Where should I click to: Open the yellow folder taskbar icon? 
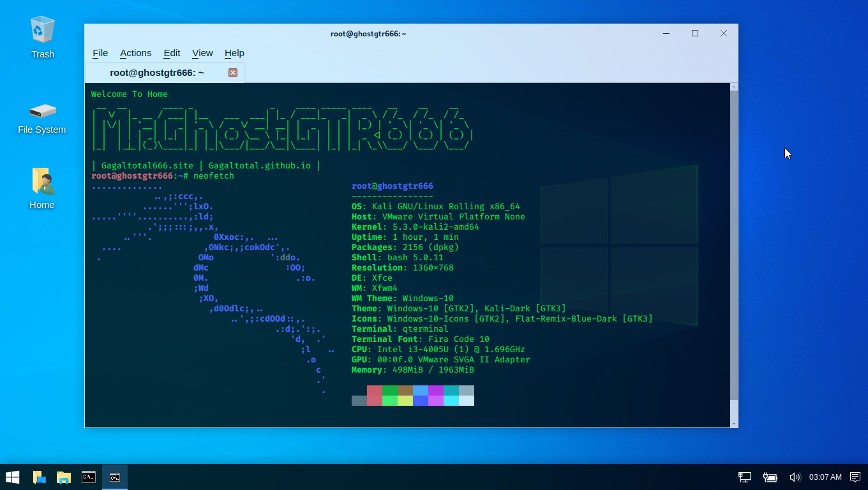(x=63, y=477)
